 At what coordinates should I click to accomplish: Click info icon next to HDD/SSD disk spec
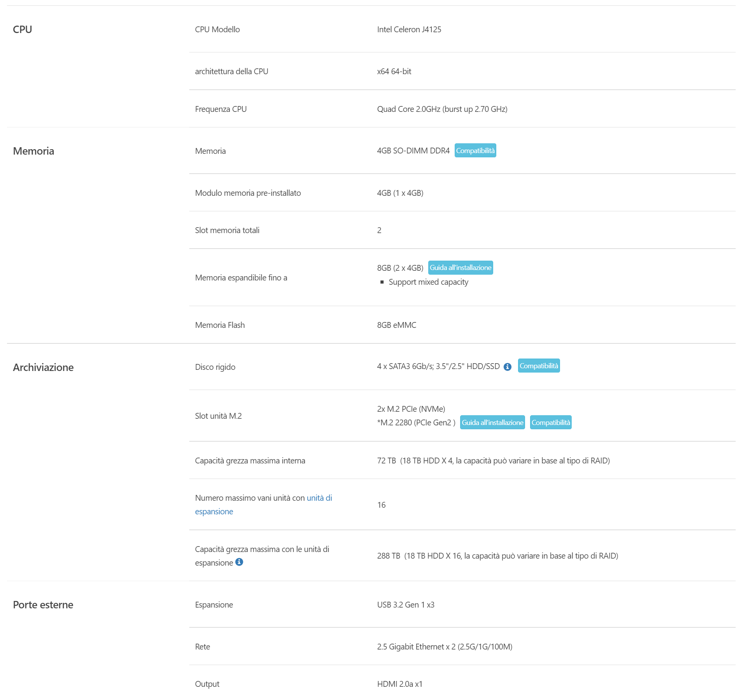coord(507,367)
